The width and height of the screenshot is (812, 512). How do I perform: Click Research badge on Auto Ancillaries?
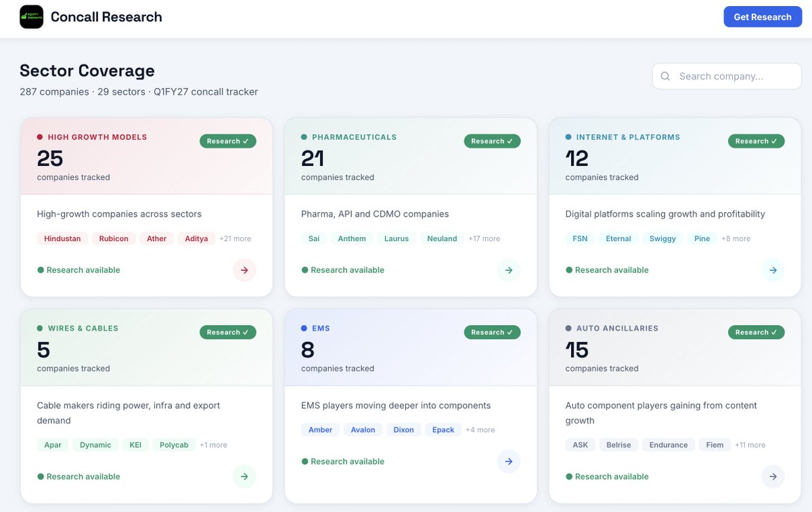pos(757,333)
